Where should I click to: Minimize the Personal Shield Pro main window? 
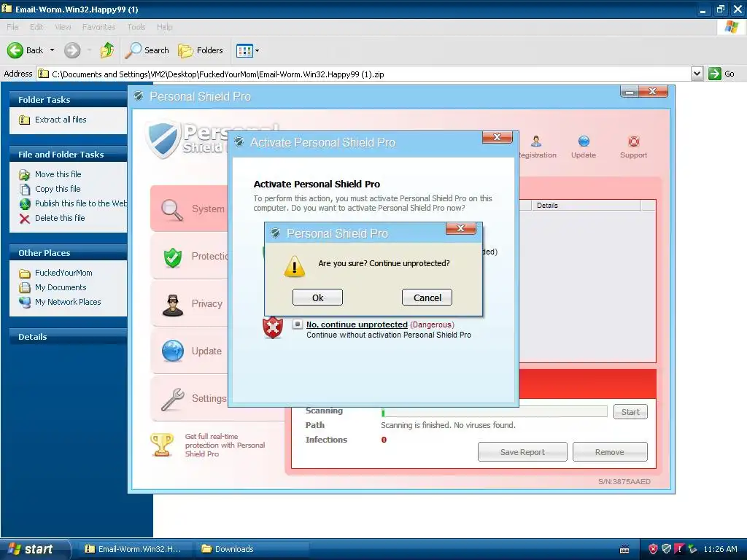pyautogui.click(x=630, y=92)
